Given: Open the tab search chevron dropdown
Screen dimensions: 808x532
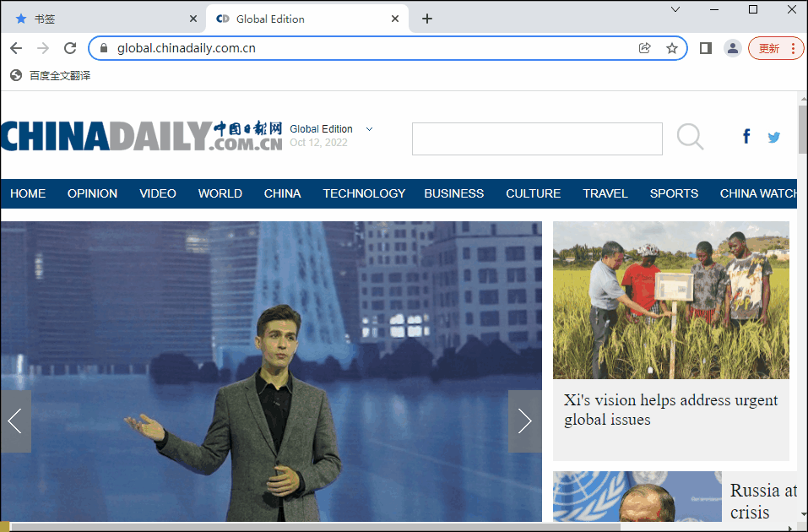Looking at the screenshot, I should pos(675,9).
